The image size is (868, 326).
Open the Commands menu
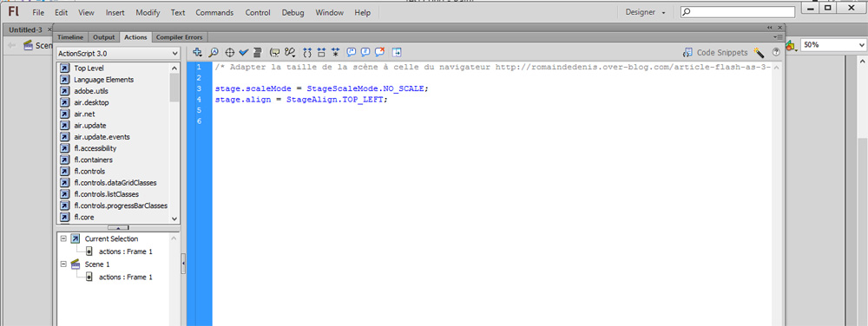[214, 12]
